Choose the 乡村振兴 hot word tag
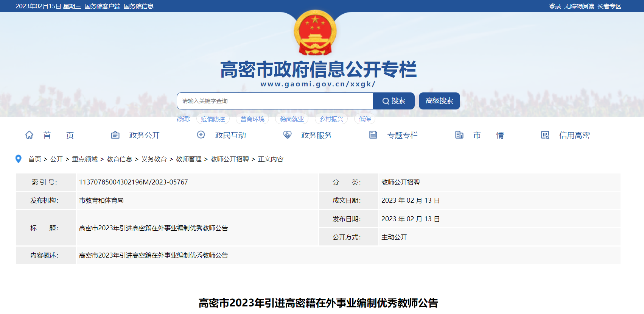This screenshot has width=644, height=314. 331,119
